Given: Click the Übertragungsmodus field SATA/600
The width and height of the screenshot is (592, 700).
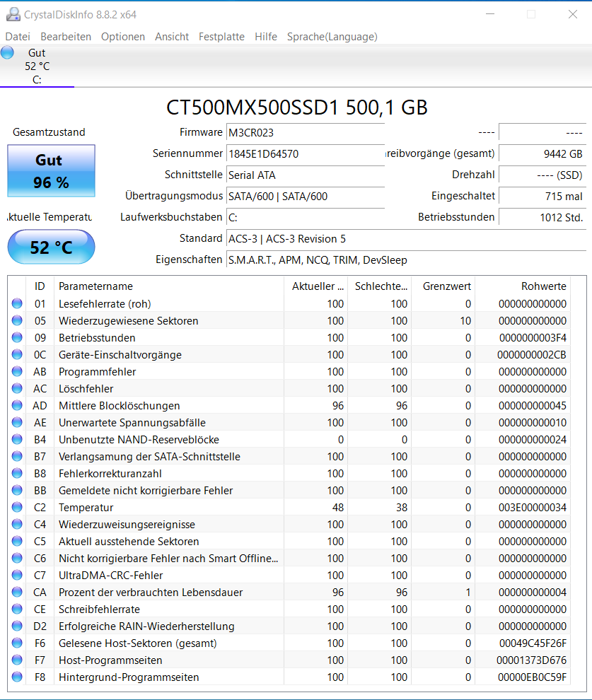Looking at the screenshot, I should pos(306,197).
